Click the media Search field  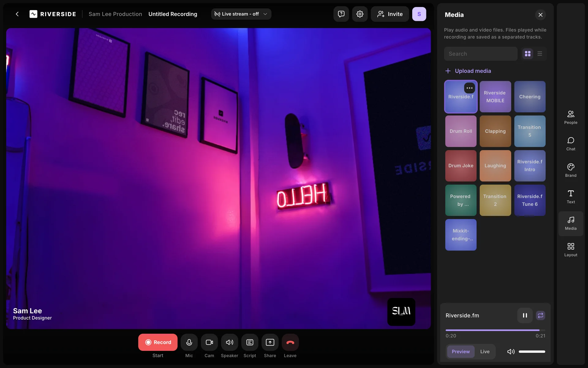[481, 54]
